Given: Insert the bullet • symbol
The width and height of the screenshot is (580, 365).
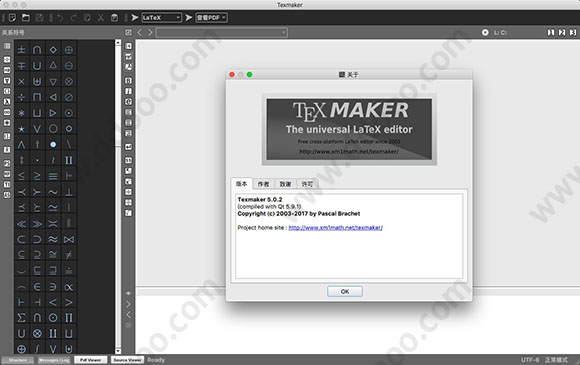Looking at the screenshot, I should click(x=53, y=144).
